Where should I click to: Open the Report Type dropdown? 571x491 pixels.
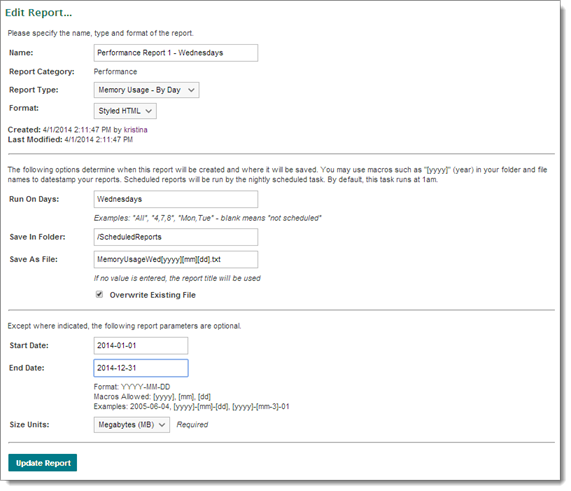tap(146, 90)
